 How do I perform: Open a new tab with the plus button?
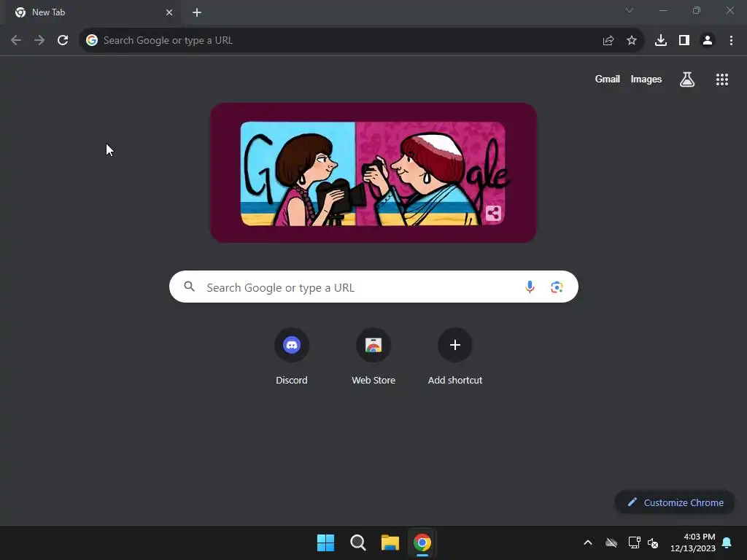[197, 12]
